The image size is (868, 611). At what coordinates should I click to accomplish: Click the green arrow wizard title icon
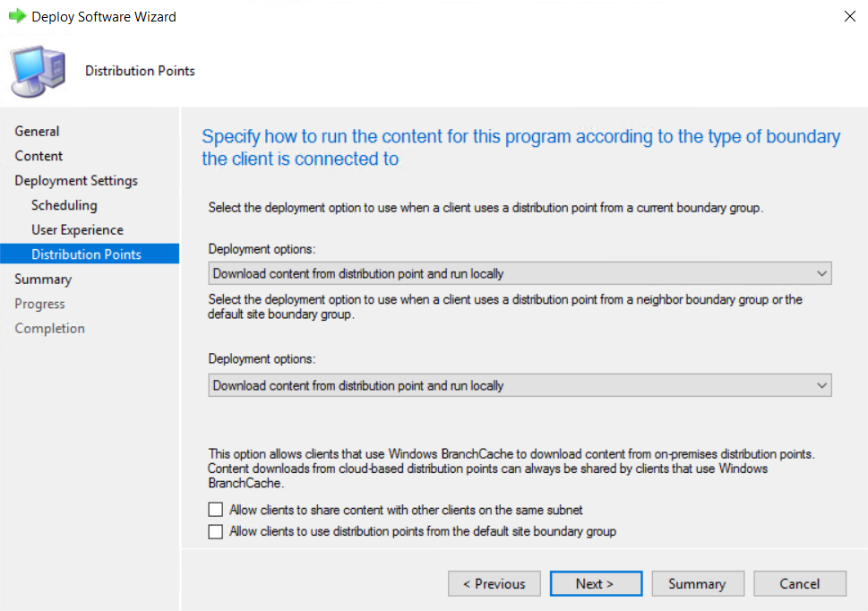pyautogui.click(x=17, y=16)
